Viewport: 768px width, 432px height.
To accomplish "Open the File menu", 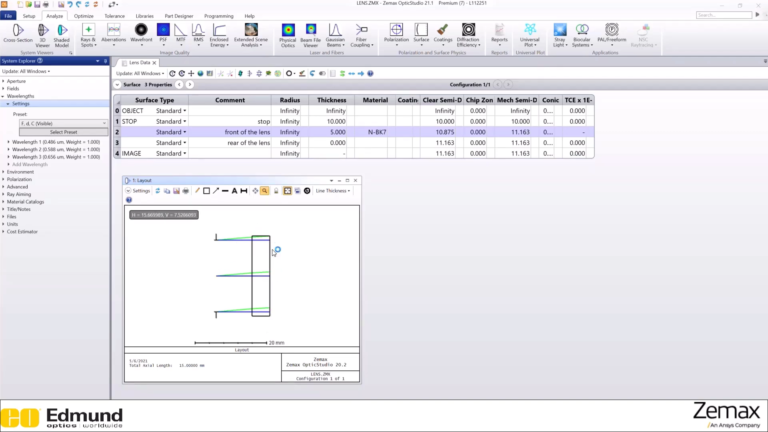I will click(8, 16).
